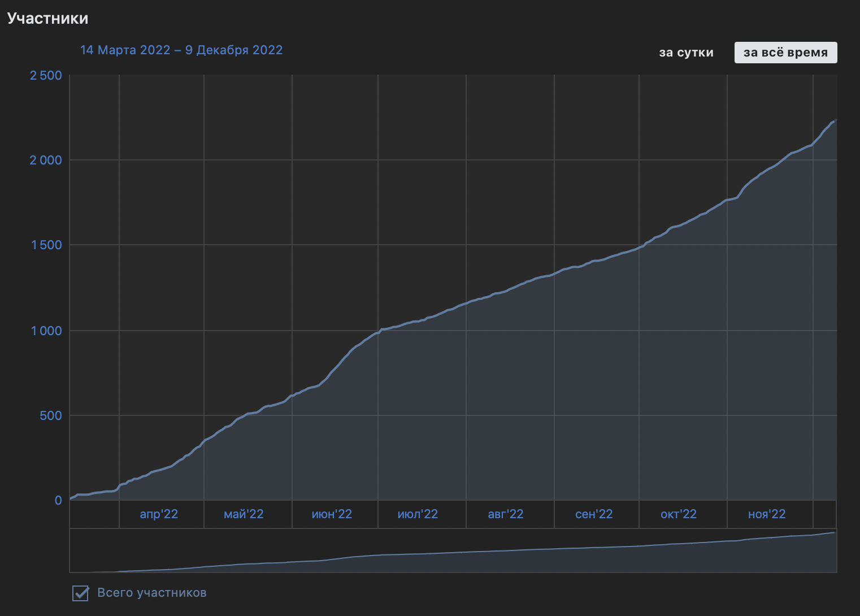The height and width of the screenshot is (616, 860).
Task: Click the 2 500 value on the y-axis
Action: tap(46, 75)
